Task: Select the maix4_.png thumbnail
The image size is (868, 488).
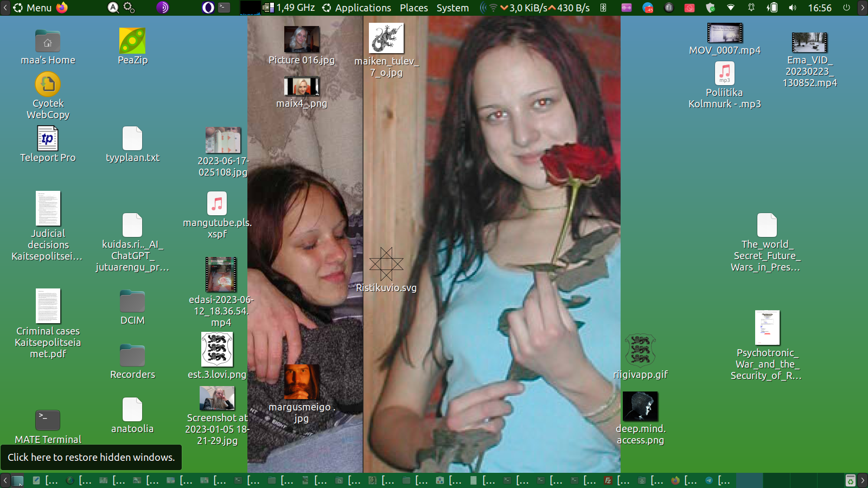Action: [302, 86]
